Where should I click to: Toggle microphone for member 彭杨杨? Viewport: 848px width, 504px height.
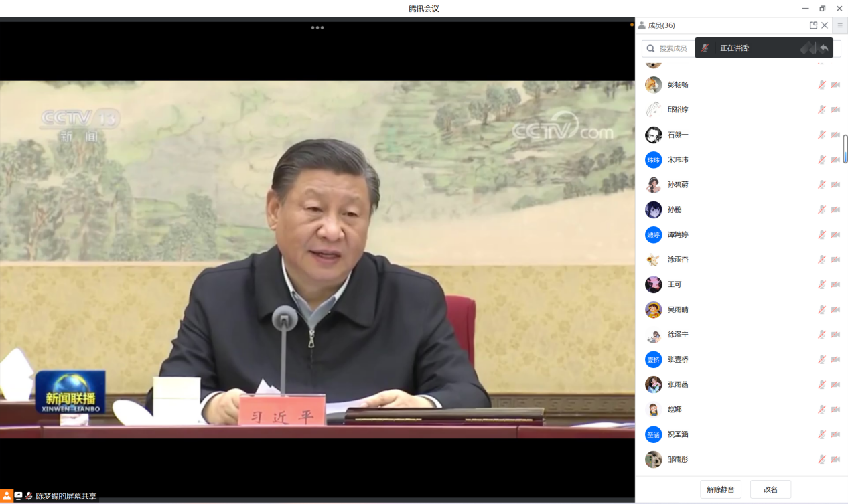[821, 85]
